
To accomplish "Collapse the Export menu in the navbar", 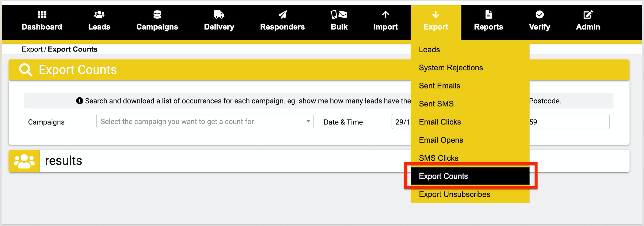I will (436, 22).
